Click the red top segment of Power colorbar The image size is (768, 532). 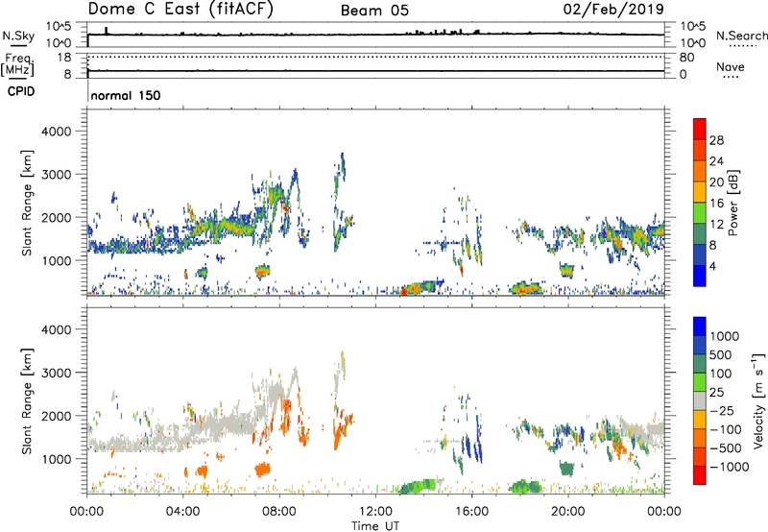(700, 129)
